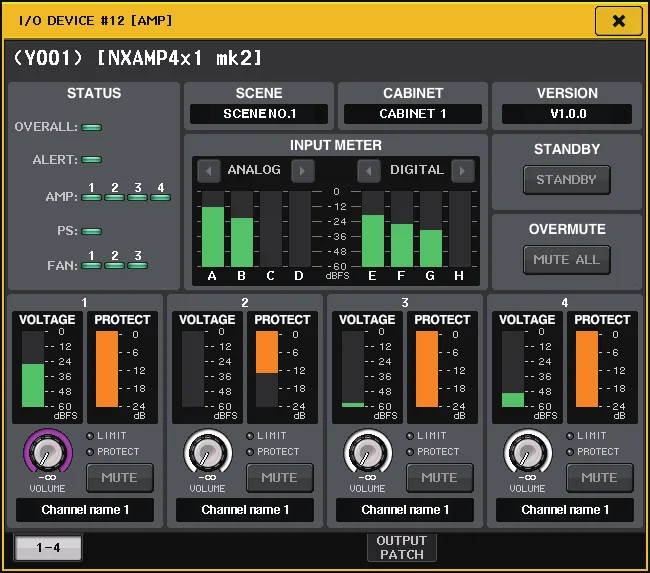
Task: Click the INPUT METER heading
Action: (336, 145)
